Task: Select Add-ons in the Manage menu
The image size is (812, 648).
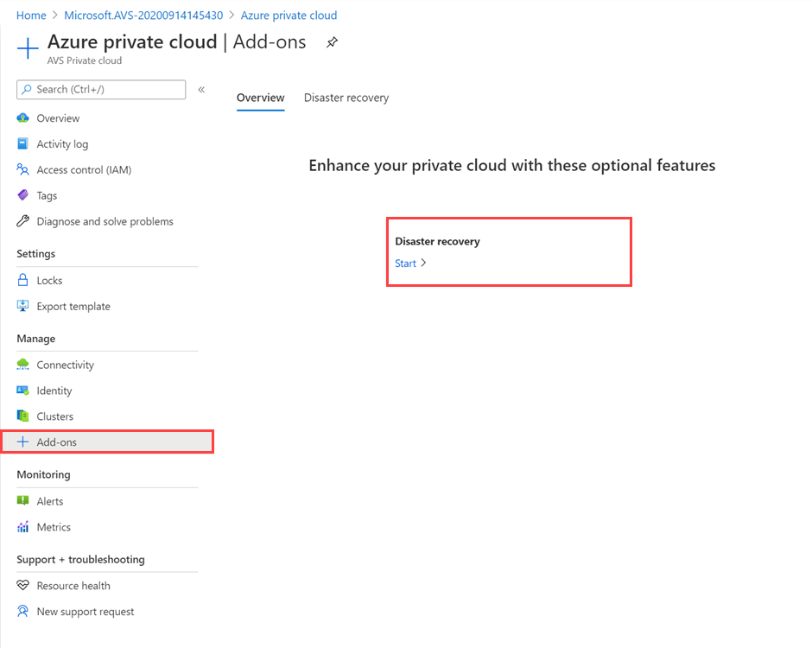Action: [108, 442]
